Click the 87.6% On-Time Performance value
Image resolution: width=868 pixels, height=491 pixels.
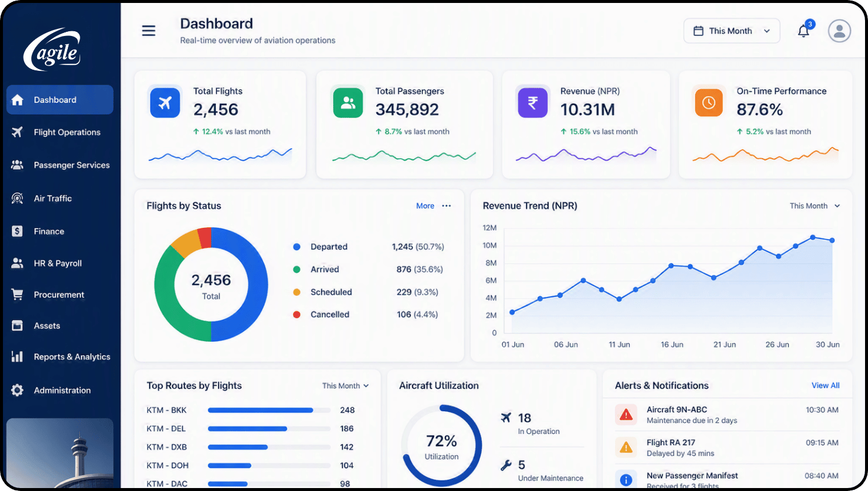(759, 110)
